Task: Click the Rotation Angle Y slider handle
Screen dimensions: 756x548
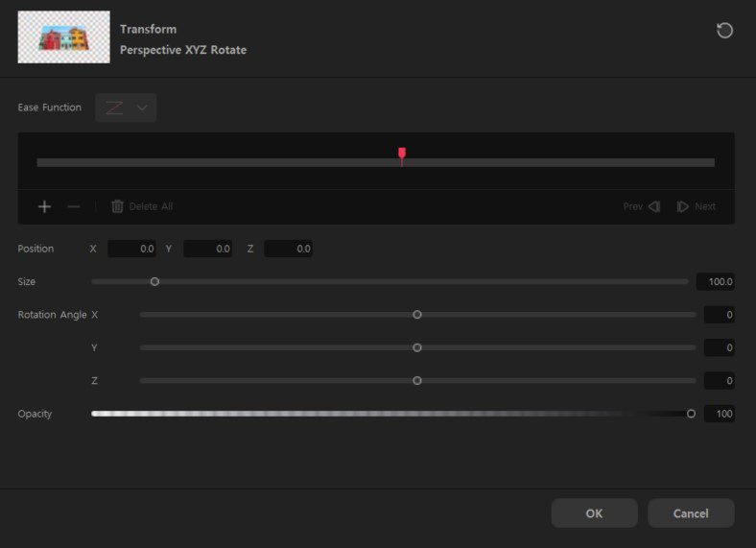Action: coord(417,347)
